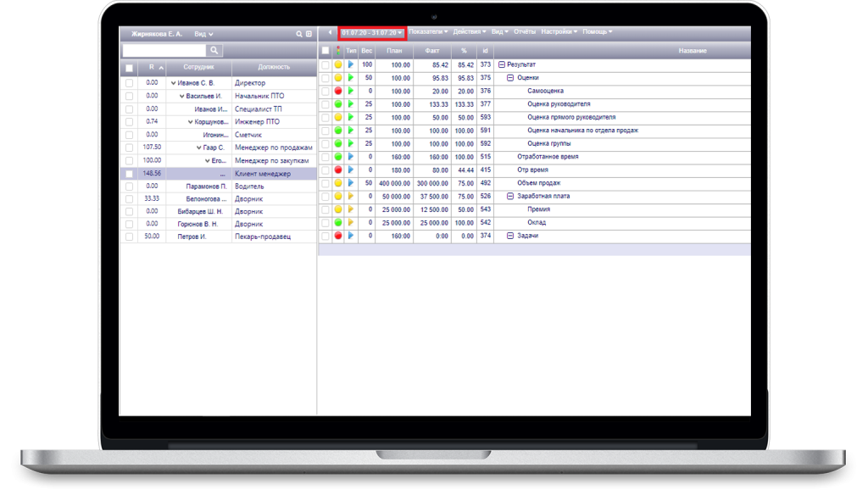Open the Помощь menu

(598, 32)
